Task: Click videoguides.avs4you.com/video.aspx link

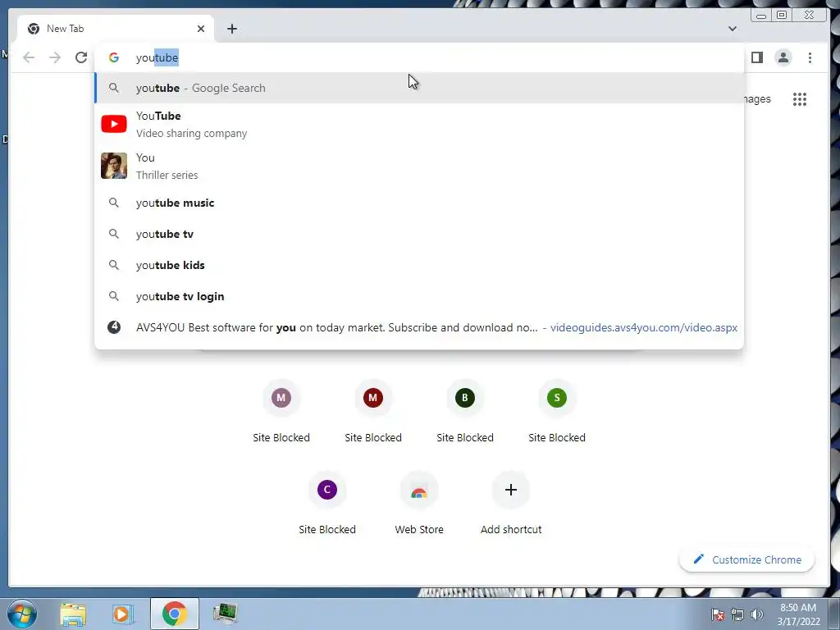Action: (643, 327)
